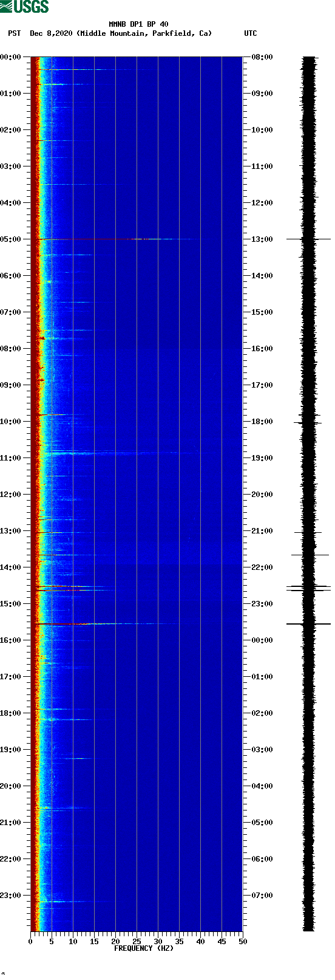335x980 pixels.
Task: Click the 18:00 UTC label on right axis
Action: [262, 422]
